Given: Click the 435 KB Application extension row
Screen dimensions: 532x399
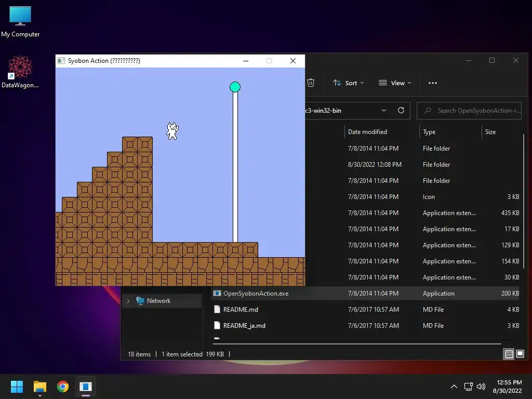Looking at the screenshot, I should 413,212.
